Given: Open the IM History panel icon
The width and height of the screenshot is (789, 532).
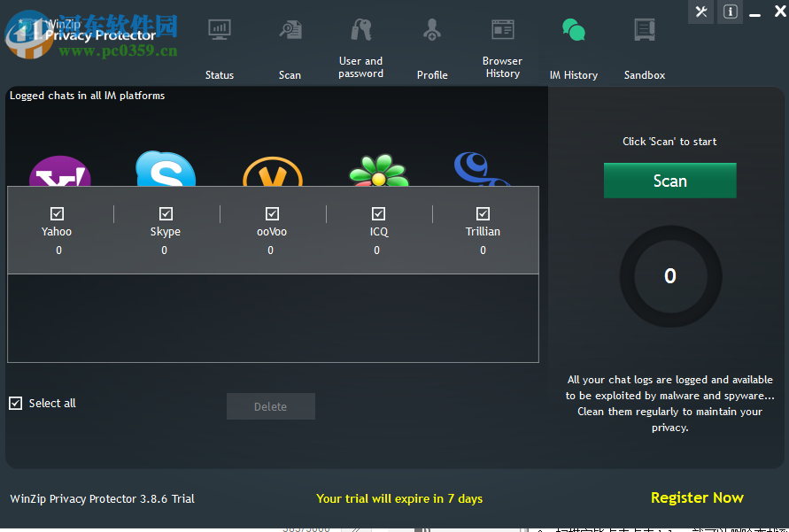Looking at the screenshot, I should [x=573, y=29].
